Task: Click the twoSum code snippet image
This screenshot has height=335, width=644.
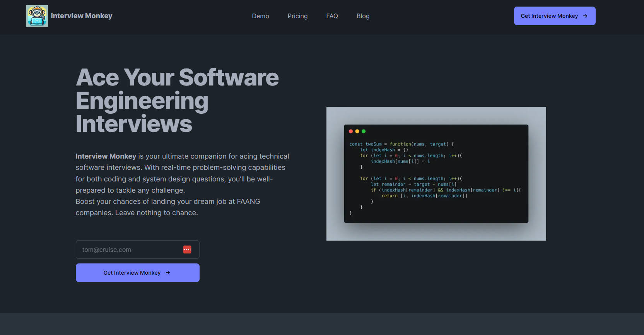Action: point(436,174)
